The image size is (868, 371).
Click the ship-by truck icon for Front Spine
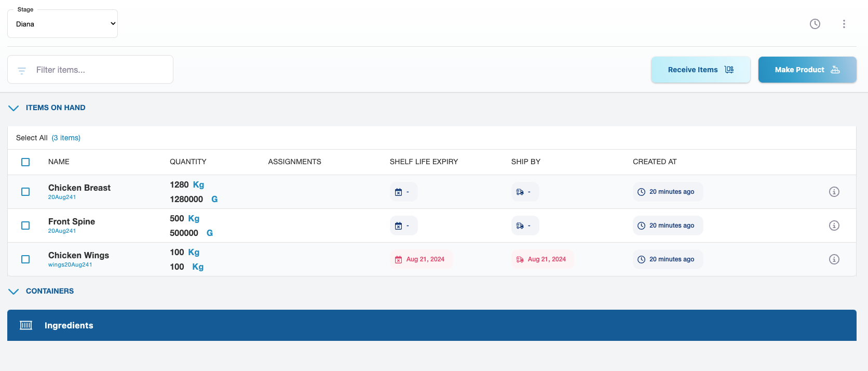[x=520, y=226]
